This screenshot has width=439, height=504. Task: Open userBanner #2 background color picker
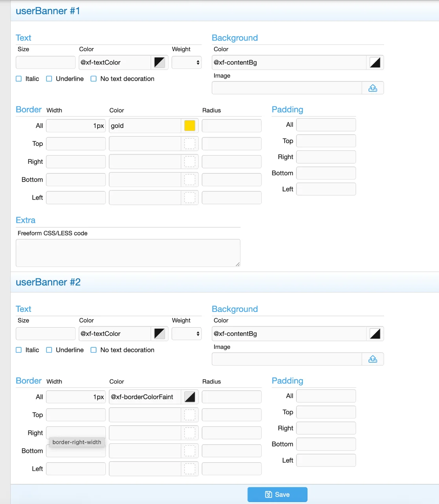point(375,334)
